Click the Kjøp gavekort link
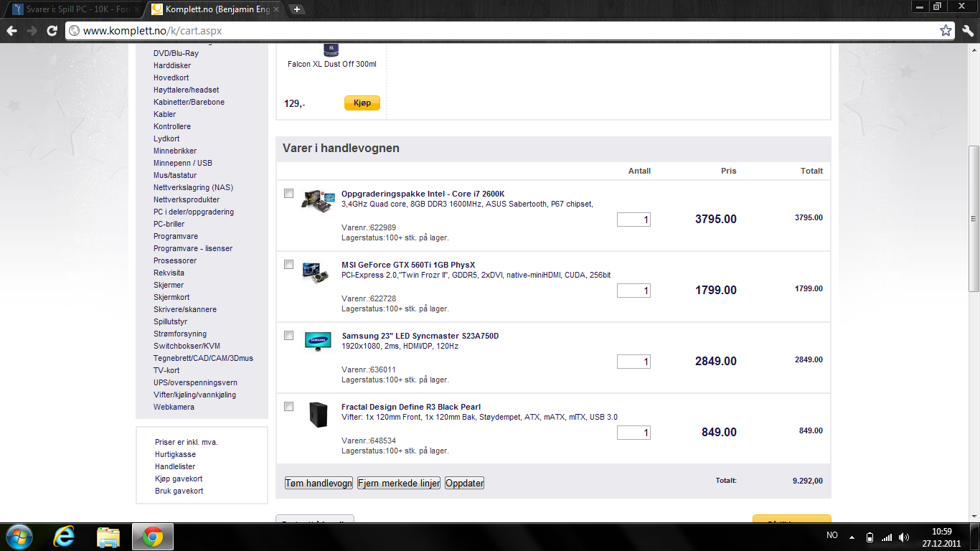The height and width of the screenshot is (551, 980). pyautogui.click(x=179, y=479)
